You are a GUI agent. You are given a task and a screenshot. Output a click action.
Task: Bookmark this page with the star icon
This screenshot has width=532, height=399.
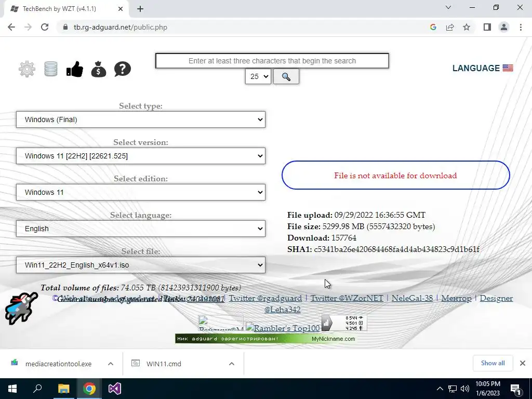pos(467,27)
